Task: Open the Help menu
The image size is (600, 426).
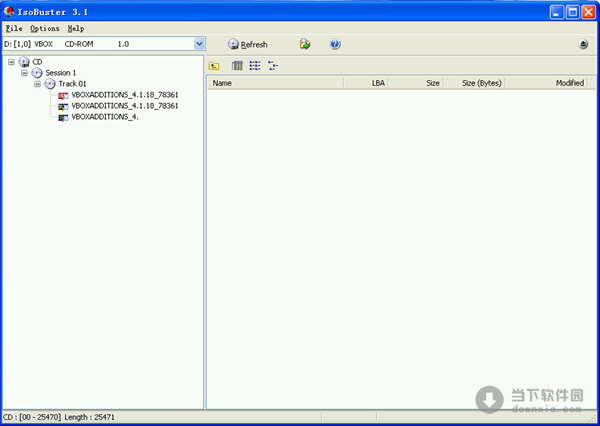Action: tap(76, 29)
